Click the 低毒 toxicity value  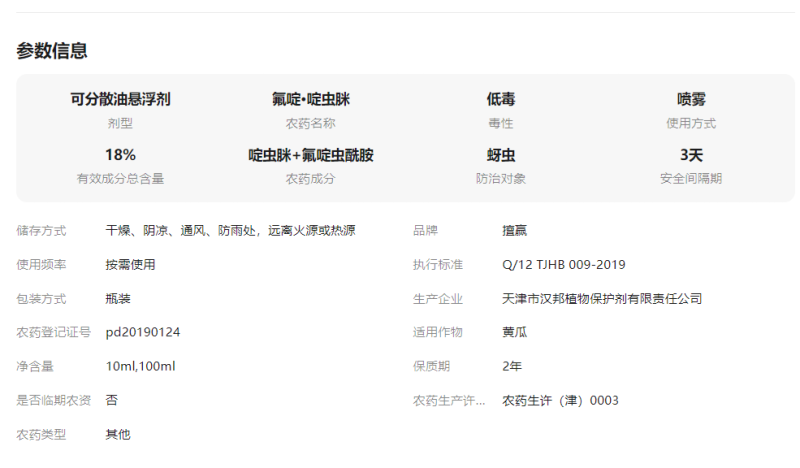pos(501,99)
